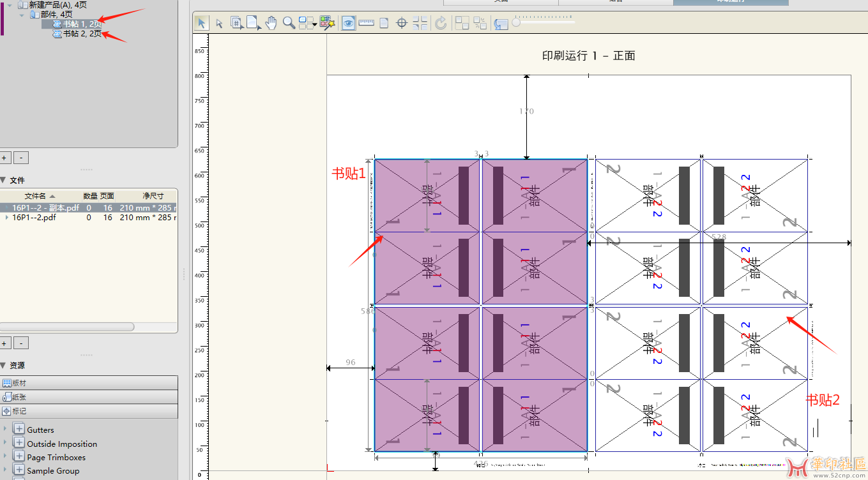Click the files list horizontal scrollbar
Screen dimensions: 868x480
[x=67, y=326]
